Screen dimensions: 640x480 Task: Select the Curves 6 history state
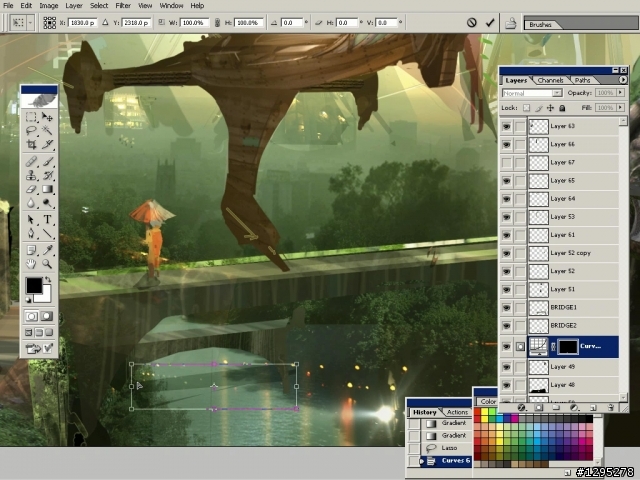coord(446,461)
